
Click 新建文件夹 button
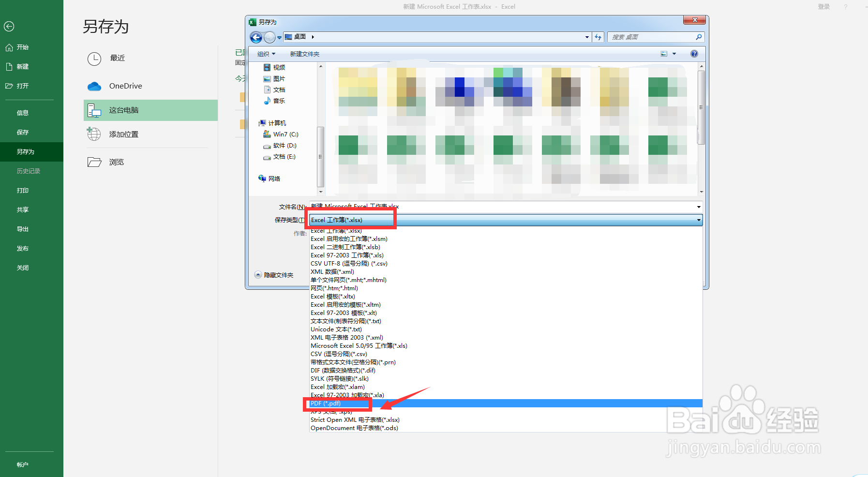tap(305, 54)
